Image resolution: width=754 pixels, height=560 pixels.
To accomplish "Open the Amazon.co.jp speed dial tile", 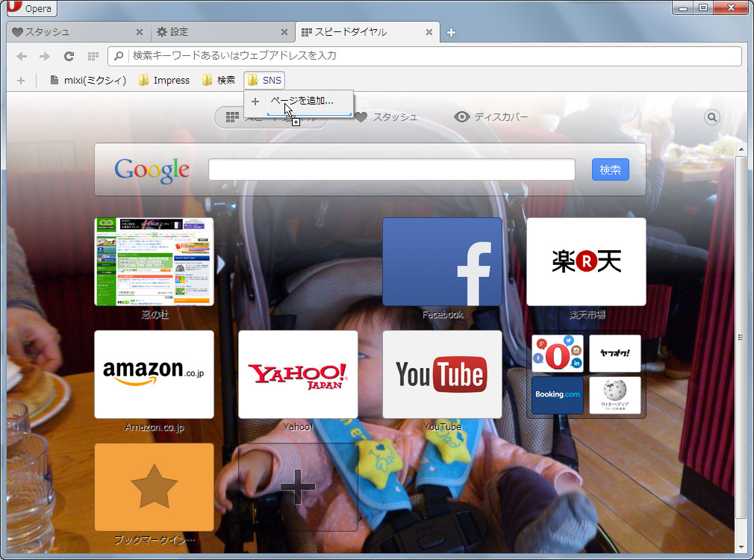I will pyautogui.click(x=154, y=374).
